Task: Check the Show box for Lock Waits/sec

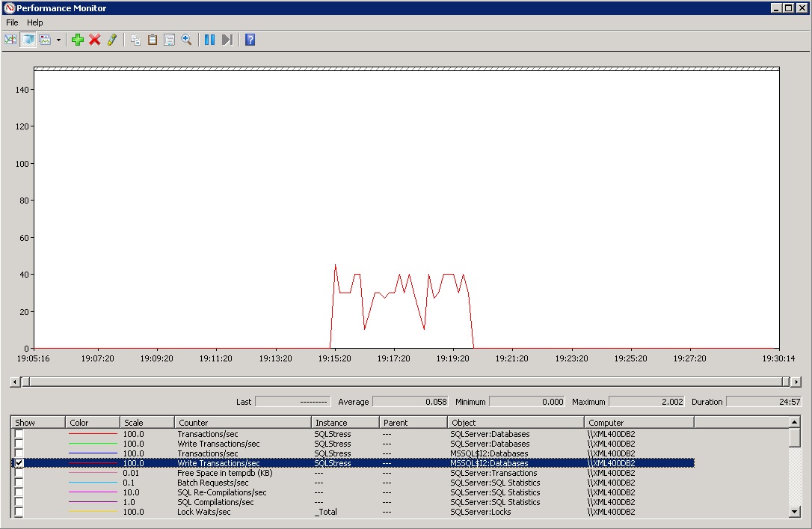Action: (19, 512)
